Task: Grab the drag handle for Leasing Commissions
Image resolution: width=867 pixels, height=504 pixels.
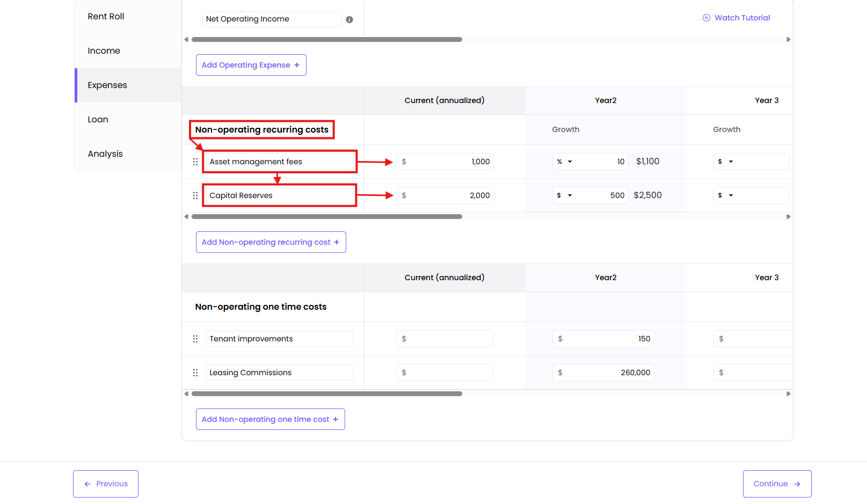Action: [195, 372]
